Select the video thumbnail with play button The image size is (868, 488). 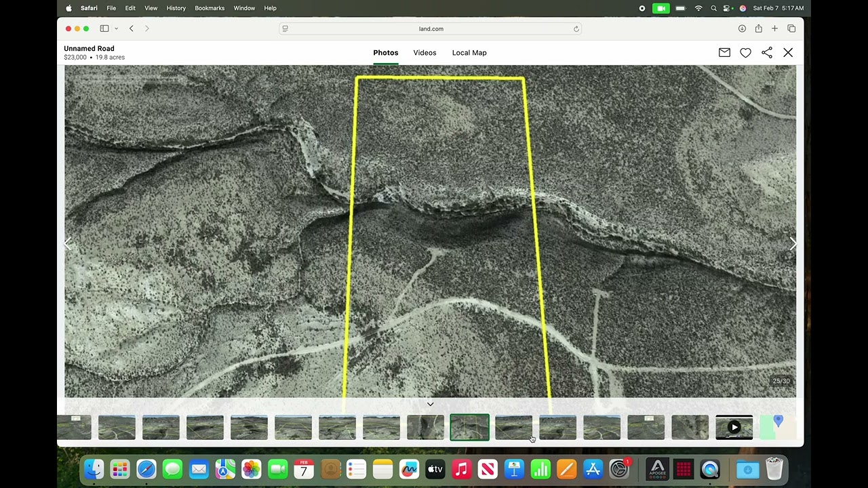tap(734, 428)
